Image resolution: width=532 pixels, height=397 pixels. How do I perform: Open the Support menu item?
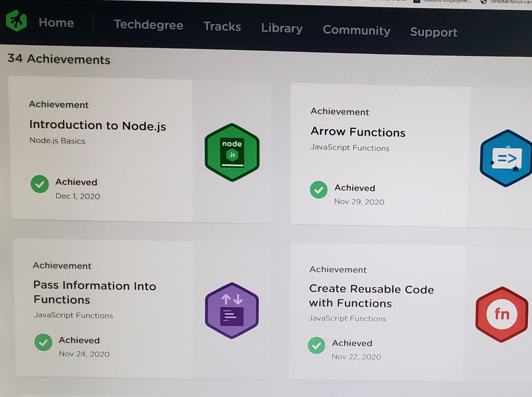point(433,32)
